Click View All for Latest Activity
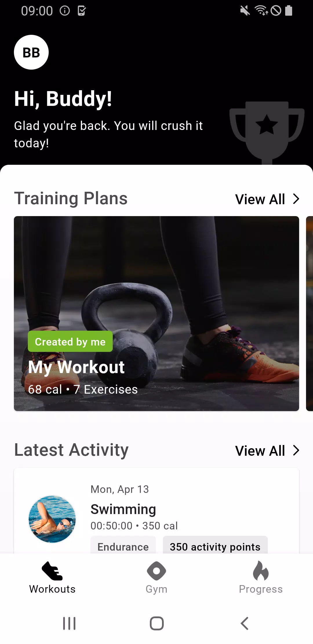This screenshot has height=644, width=313. (x=260, y=451)
